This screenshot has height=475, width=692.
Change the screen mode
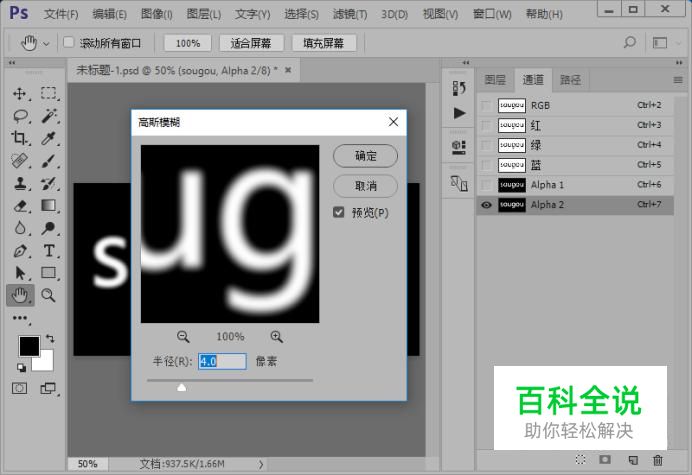(x=48, y=388)
